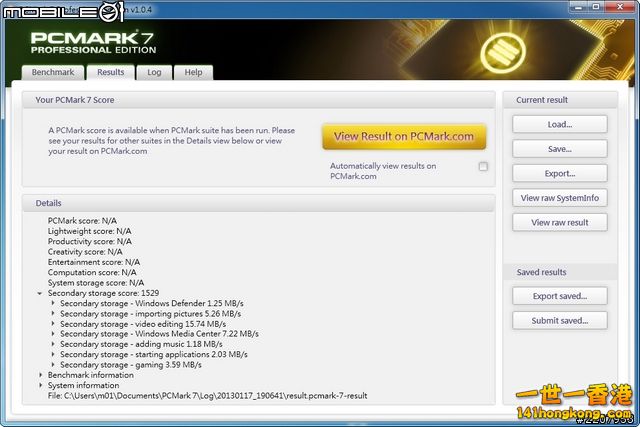The width and height of the screenshot is (640, 427).
Task: Click the Export... button
Action: coord(559,173)
